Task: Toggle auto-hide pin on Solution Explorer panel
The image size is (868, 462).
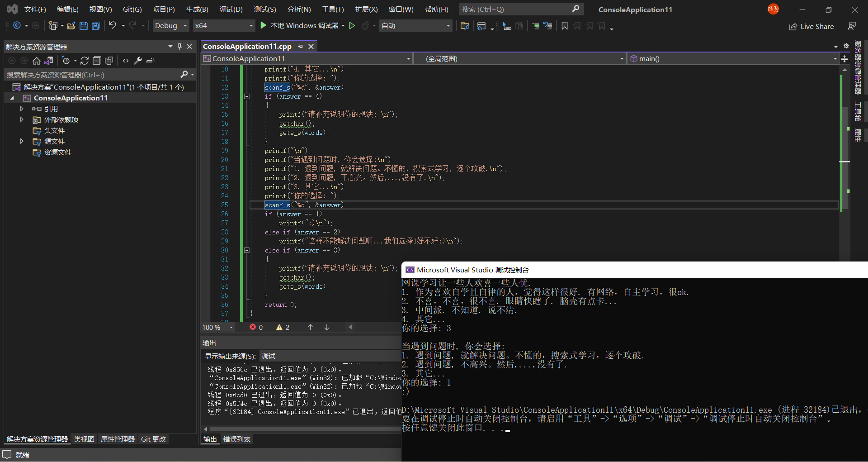Action: 180,46
